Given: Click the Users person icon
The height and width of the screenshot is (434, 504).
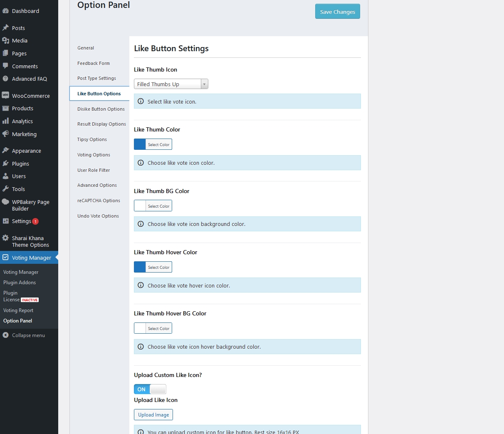Looking at the screenshot, I should point(5,176).
